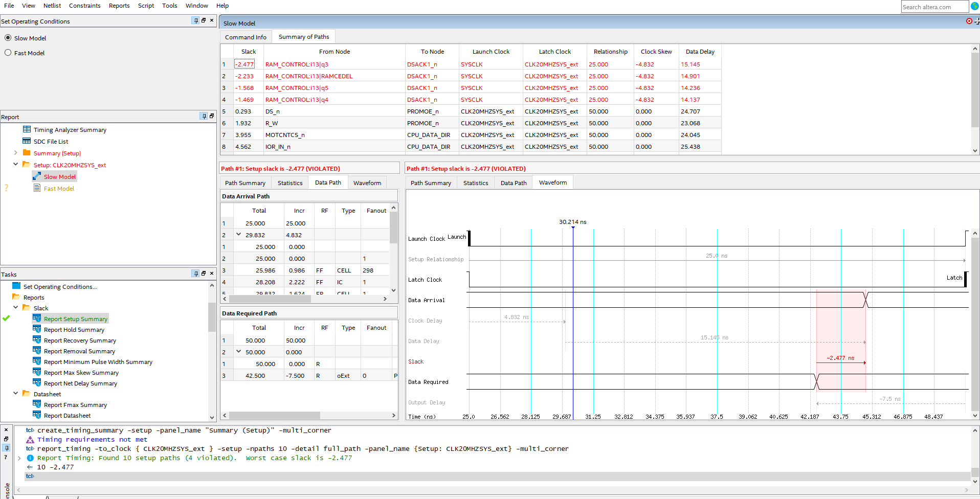Click the SDC File List icon
Image resolution: width=980 pixels, height=499 pixels.
[x=27, y=142]
